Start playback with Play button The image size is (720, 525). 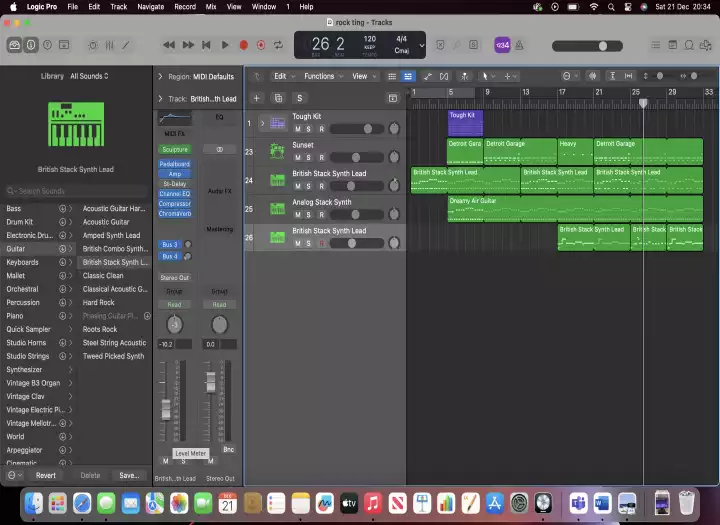pyautogui.click(x=225, y=45)
